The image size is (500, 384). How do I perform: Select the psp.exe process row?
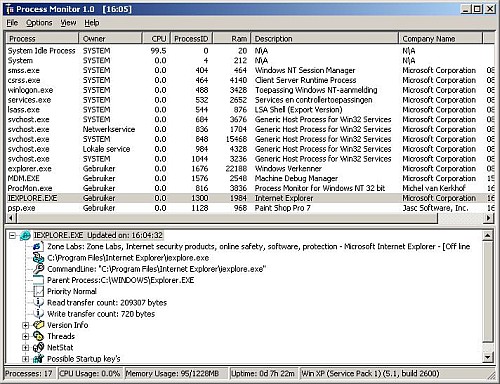pyautogui.click(x=250, y=208)
